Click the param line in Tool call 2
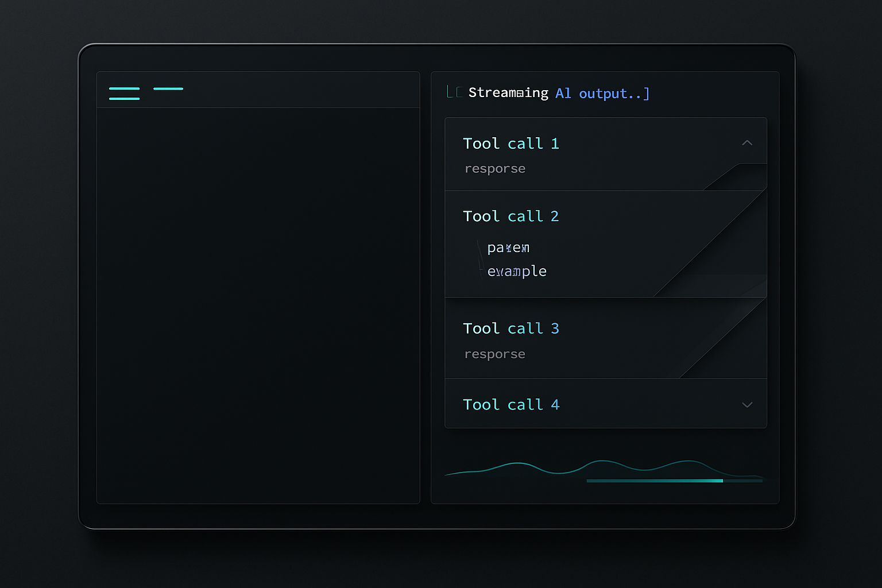 [x=508, y=248]
